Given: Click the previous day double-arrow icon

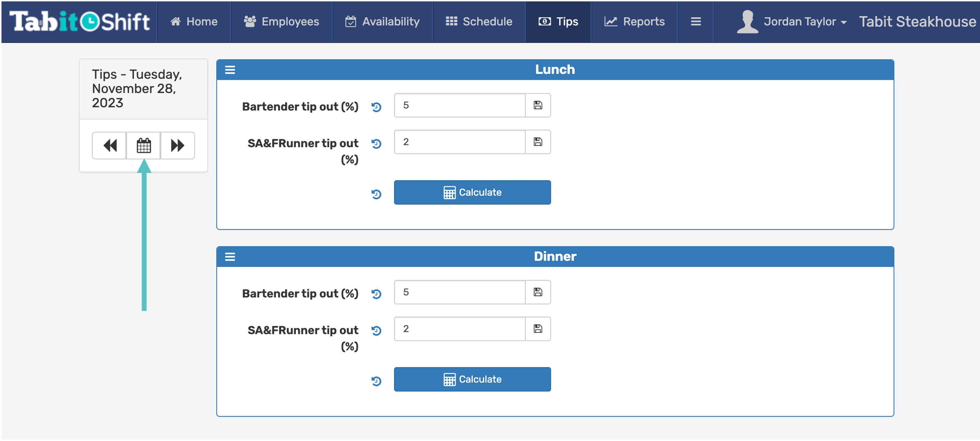Looking at the screenshot, I should [110, 146].
